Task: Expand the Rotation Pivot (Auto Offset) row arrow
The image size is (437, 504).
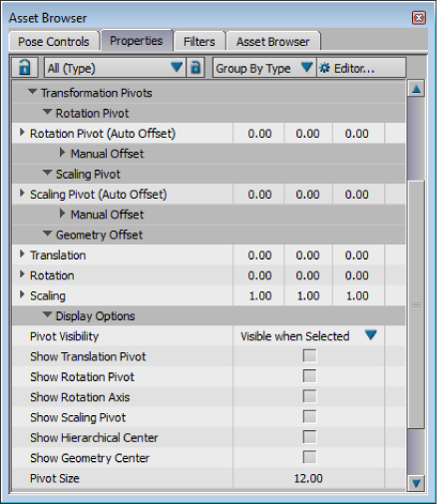Action: point(22,133)
